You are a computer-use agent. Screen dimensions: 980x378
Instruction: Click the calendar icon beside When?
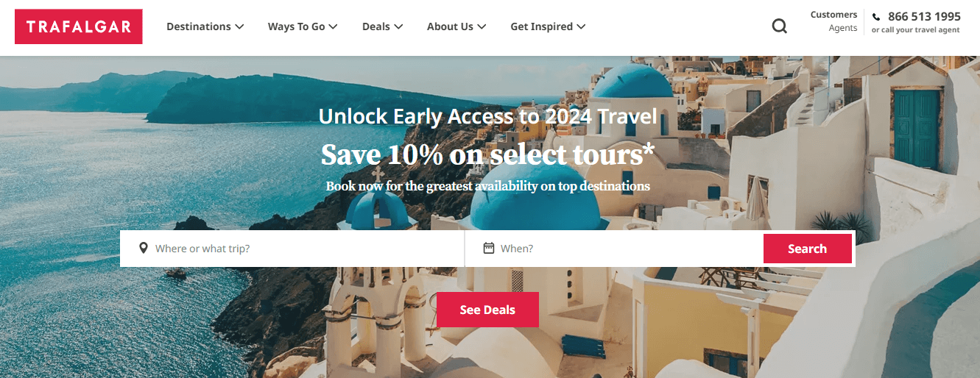point(488,248)
